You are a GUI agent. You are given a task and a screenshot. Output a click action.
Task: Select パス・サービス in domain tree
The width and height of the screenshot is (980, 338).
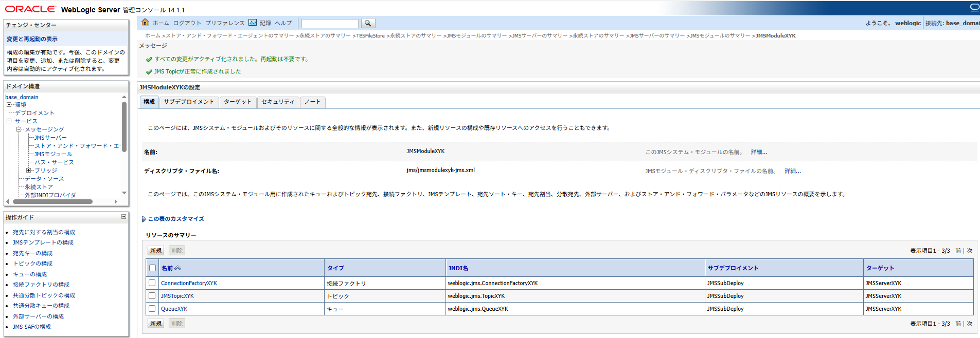[x=54, y=162]
